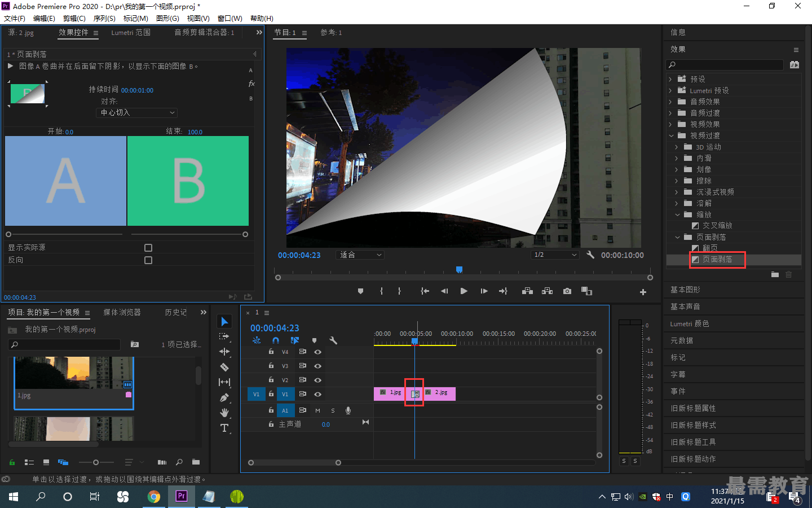Mute the A1 audio track
Image resolution: width=812 pixels, height=508 pixels.
point(317,410)
